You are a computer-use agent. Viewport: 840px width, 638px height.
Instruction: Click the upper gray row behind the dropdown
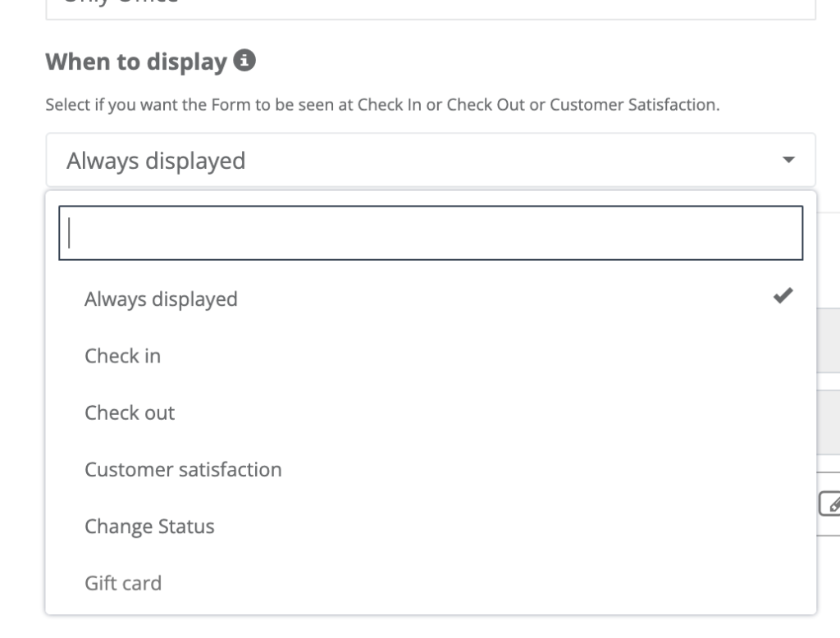coord(829,340)
